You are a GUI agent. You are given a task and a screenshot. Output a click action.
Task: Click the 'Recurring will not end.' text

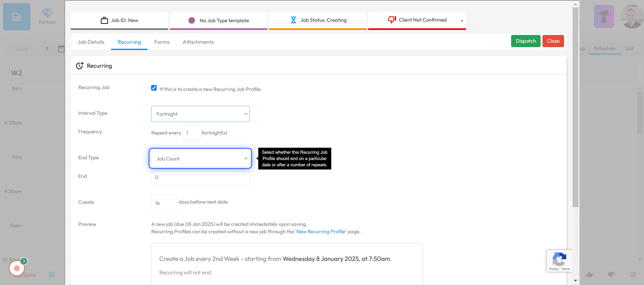pos(186,272)
